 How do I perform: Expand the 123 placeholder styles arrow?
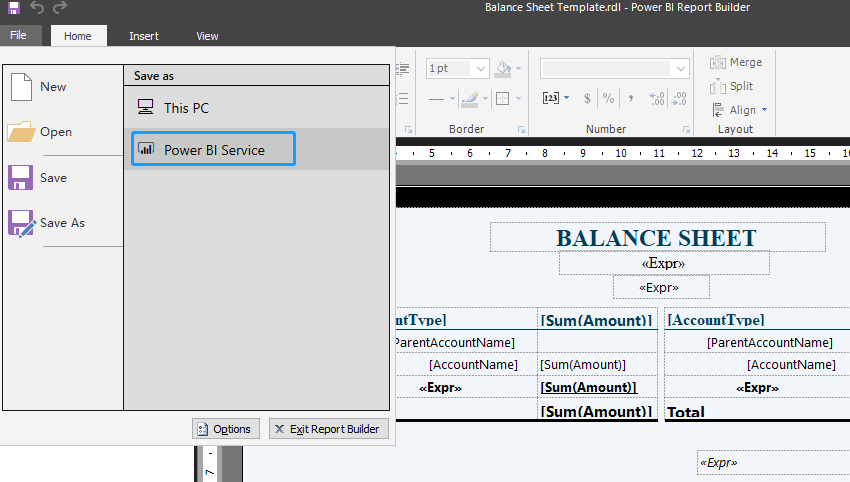coord(566,98)
